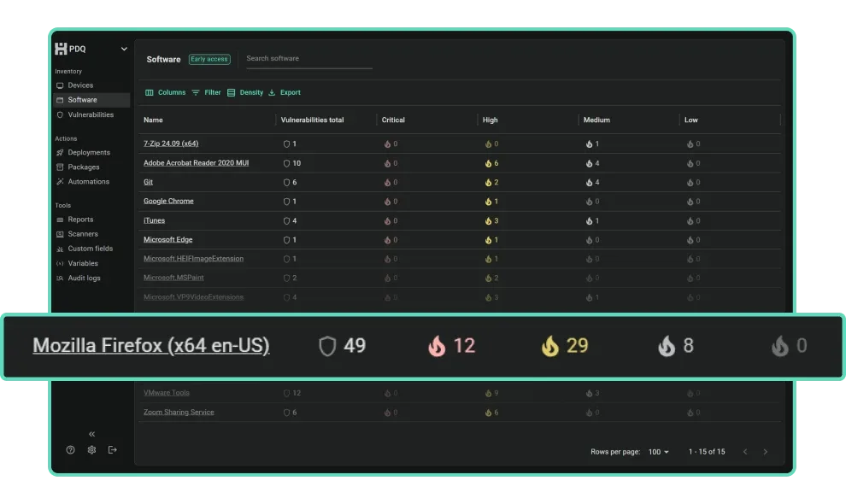The height and width of the screenshot is (504, 846).
Task: Go to previous page arrow
Action: point(745,452)
